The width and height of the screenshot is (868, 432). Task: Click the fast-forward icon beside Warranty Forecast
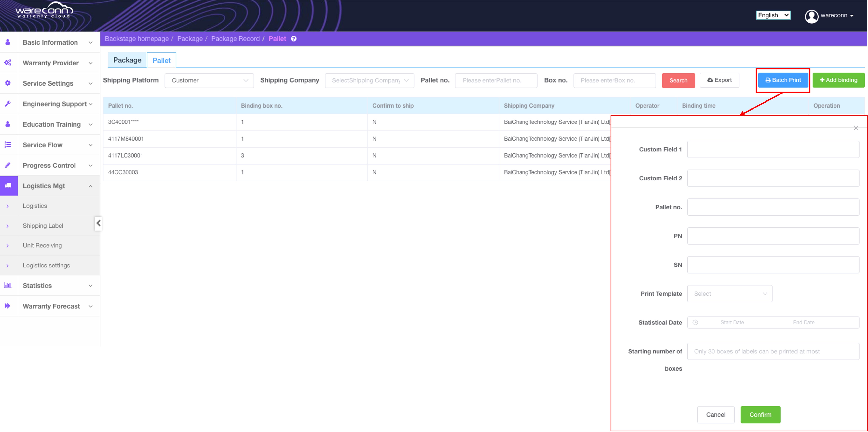[7, 306]
